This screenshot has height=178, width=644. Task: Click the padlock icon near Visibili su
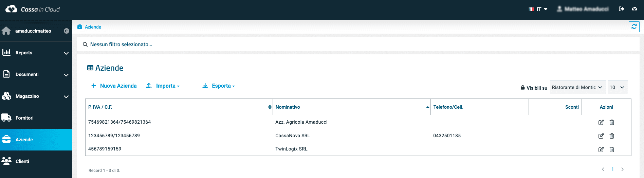(x=523, y=88)
